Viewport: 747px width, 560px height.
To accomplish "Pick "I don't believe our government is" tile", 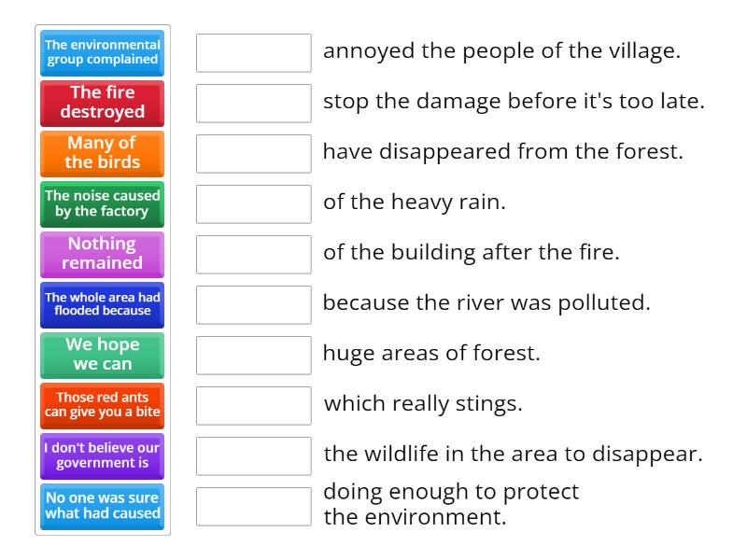I will coord(102,456).
